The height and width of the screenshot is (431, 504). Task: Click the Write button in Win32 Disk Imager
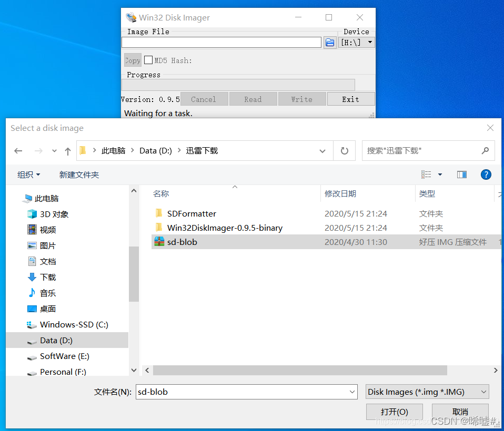coord(302,99)
